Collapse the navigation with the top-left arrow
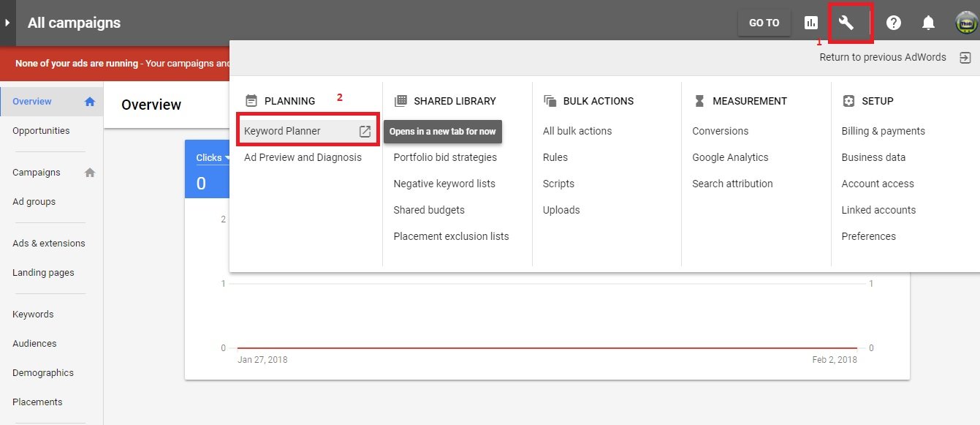The image size is (980, 425). tap(9, 21)
